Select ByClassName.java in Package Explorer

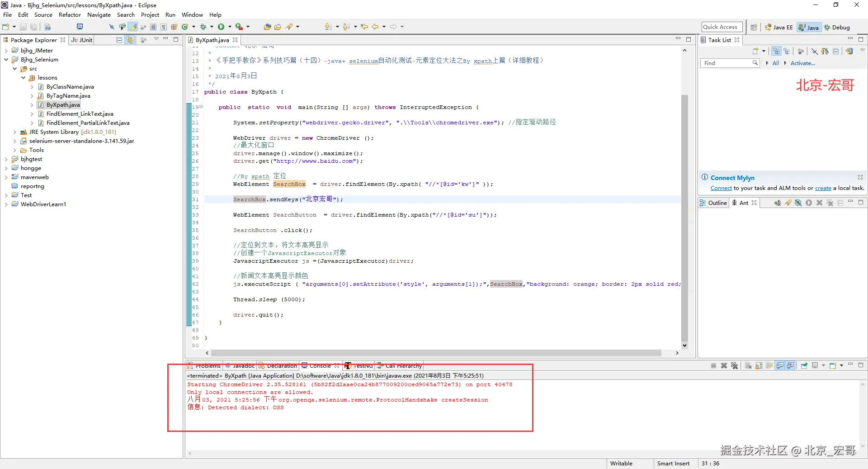pos(70,87)
